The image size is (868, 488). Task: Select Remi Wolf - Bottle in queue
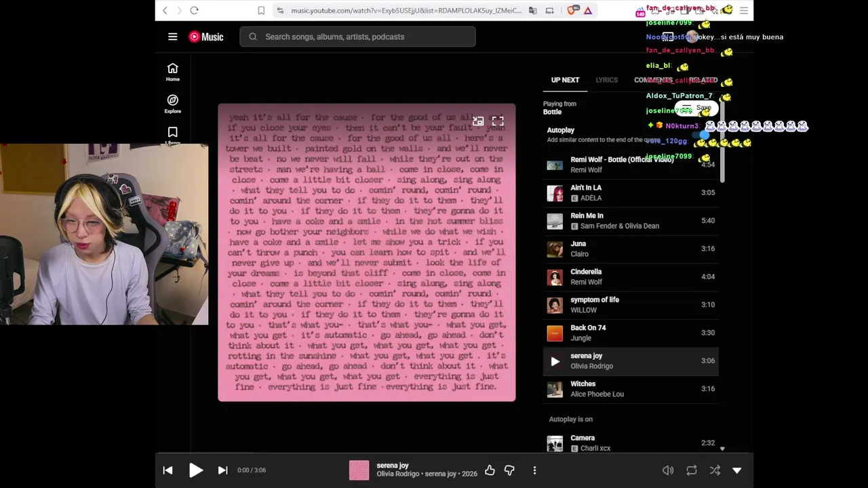[631, 165]
